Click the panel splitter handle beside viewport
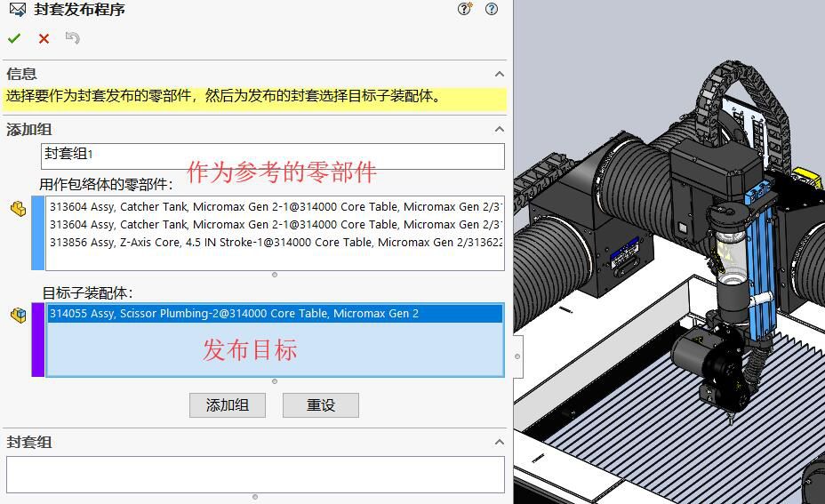The width and height of the screenshot is (825, 504). point(517,356)
